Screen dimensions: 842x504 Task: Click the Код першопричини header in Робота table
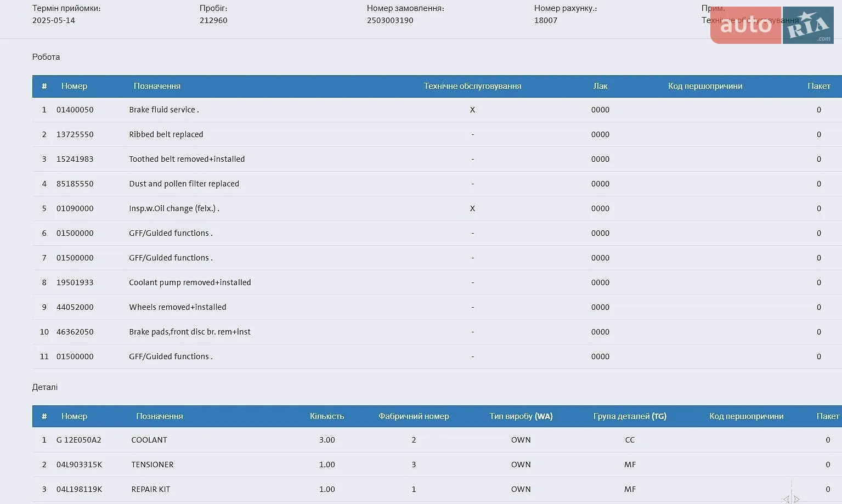coord(705,86)
